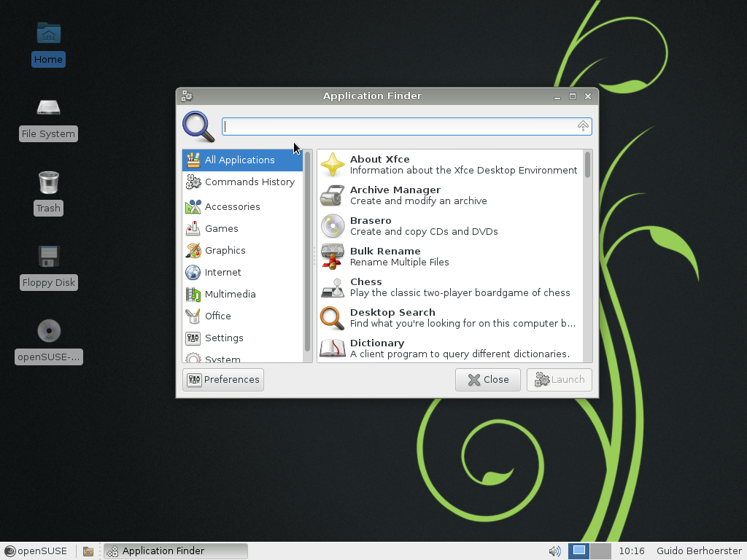Click the Chess game icon
This screenshot has width=747, height=560.
click(333, 287)
